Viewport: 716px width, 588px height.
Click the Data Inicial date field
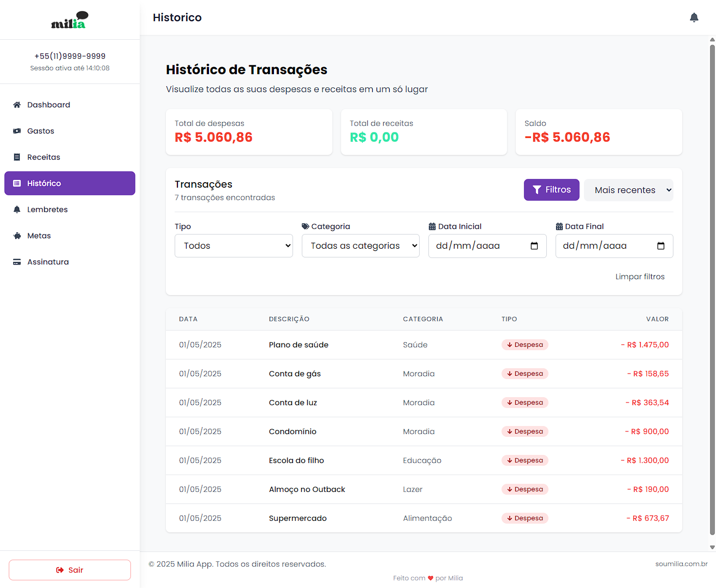(x=475, y=246)
